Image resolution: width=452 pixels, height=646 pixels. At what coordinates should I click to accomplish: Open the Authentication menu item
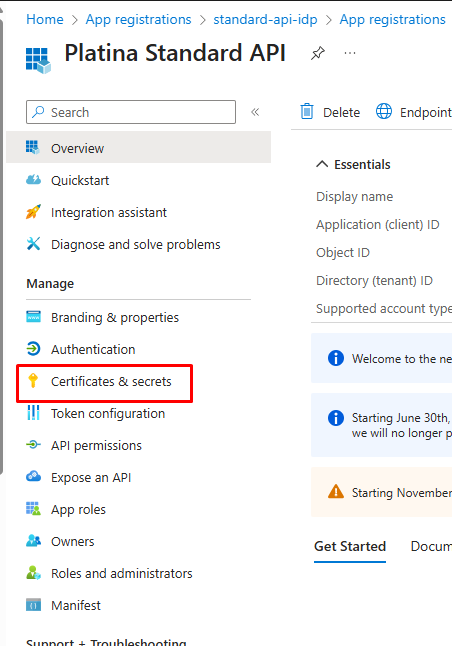[93, 349]
